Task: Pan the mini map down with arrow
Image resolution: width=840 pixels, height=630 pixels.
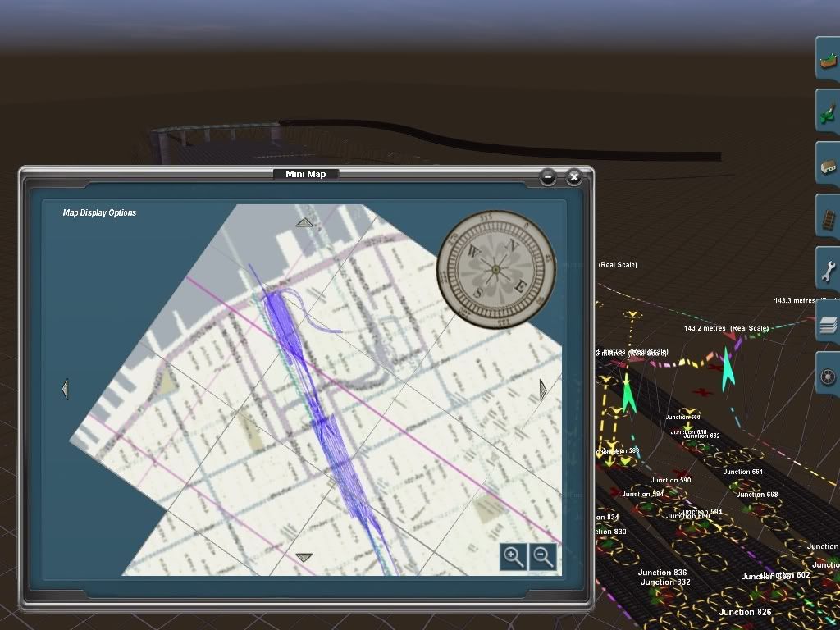Action: tap(304, 557)
